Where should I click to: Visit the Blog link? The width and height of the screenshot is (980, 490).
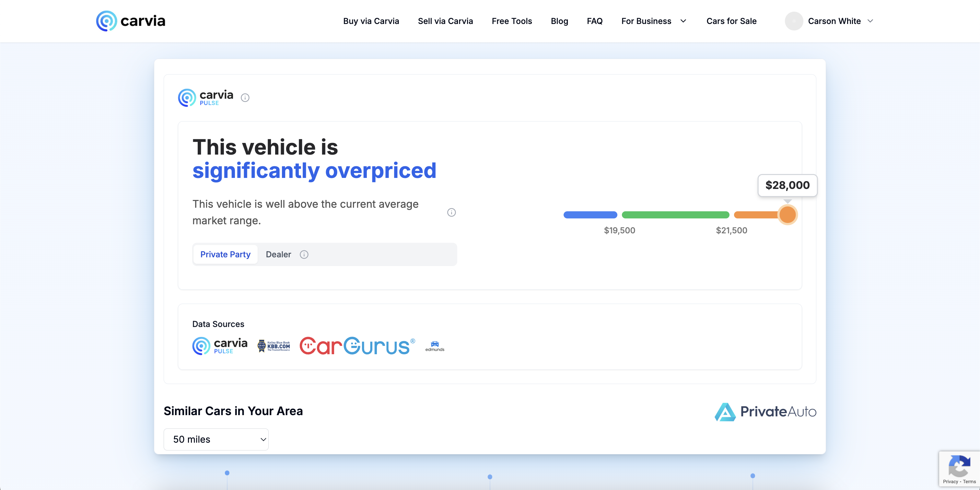[x=559, y=21]
